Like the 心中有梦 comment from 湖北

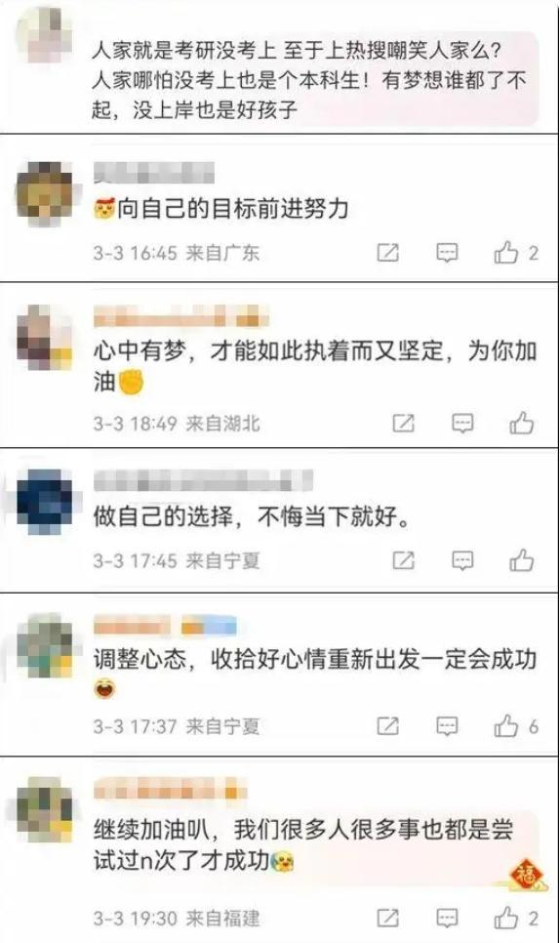(522, 424)
